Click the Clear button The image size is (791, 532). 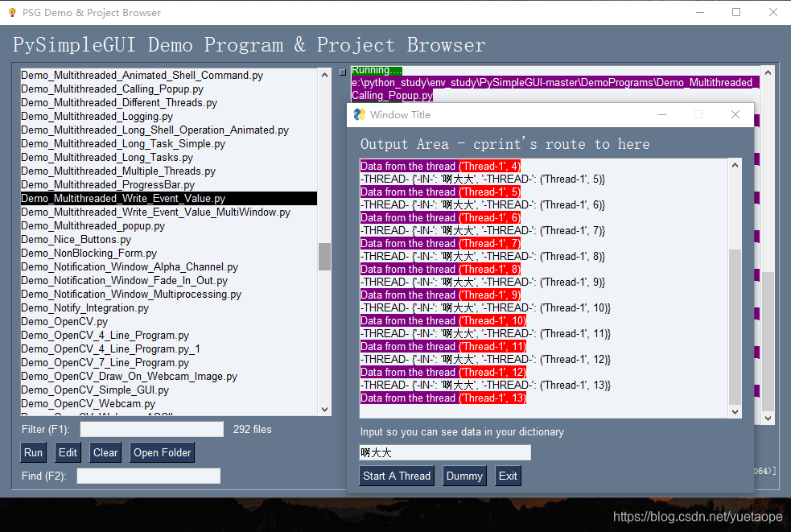coord(105,453)
